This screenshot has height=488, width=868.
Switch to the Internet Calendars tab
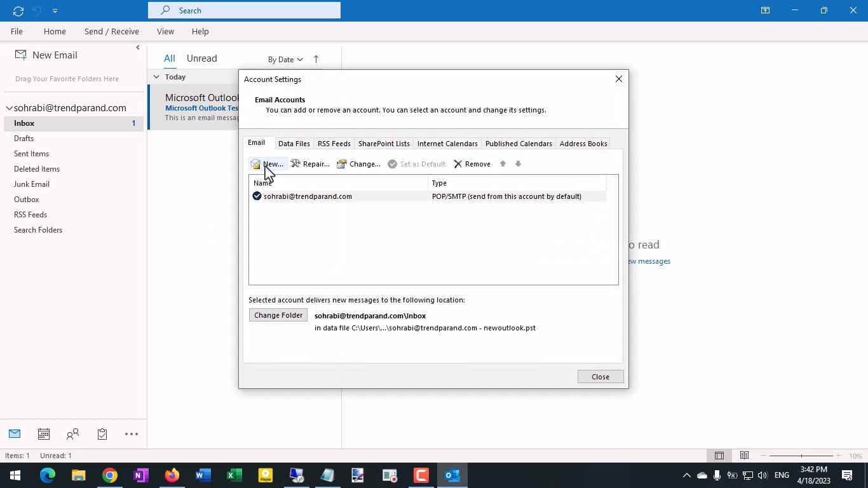tap(447, 144)
